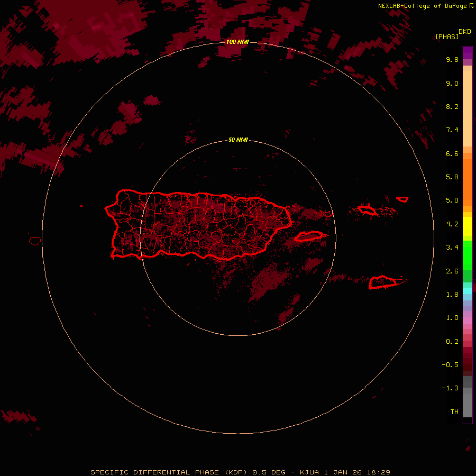The height and width of the screenshot is (476, 476).
Task: Click the 50 NMI range ring label
Action: click(x=238, y=140)
